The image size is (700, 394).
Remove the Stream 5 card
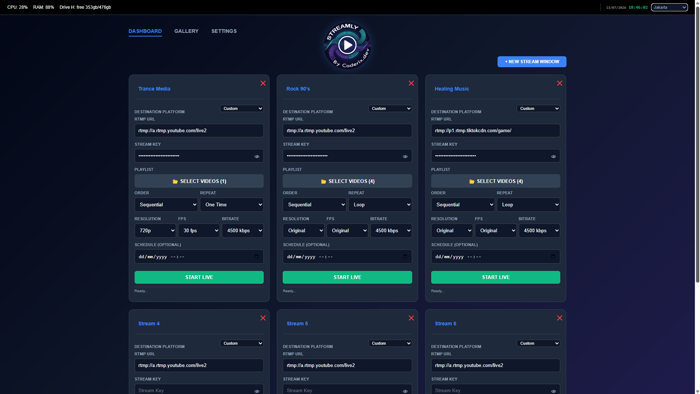click(x=411, y=318)
